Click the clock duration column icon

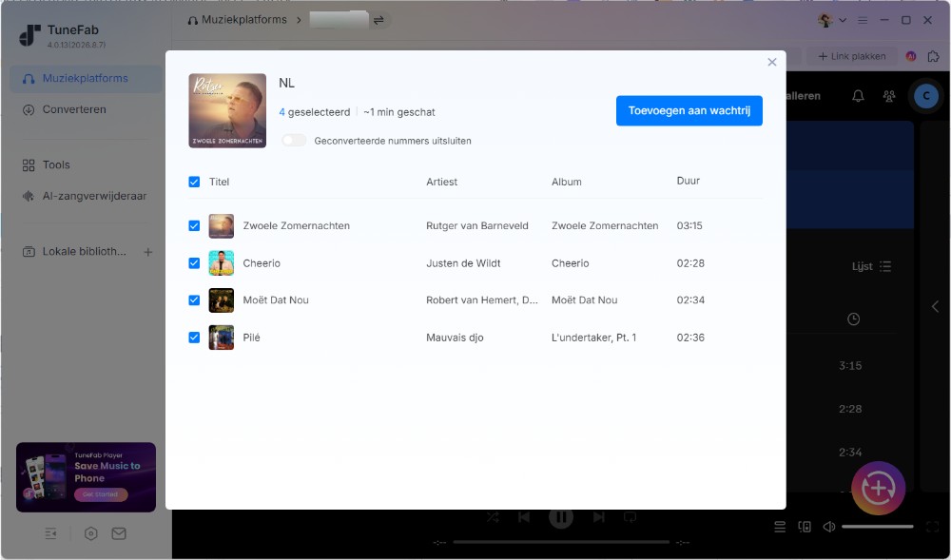tap(853, 319)
